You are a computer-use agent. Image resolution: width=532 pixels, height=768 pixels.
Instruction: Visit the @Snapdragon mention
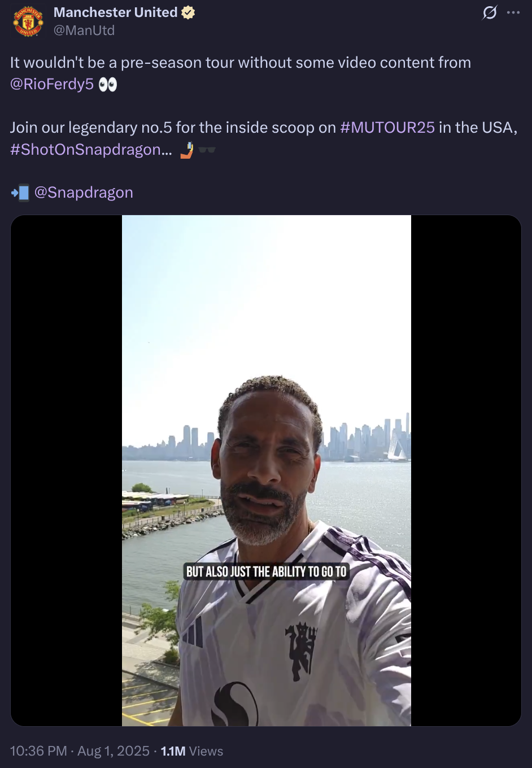coord(84,193)
